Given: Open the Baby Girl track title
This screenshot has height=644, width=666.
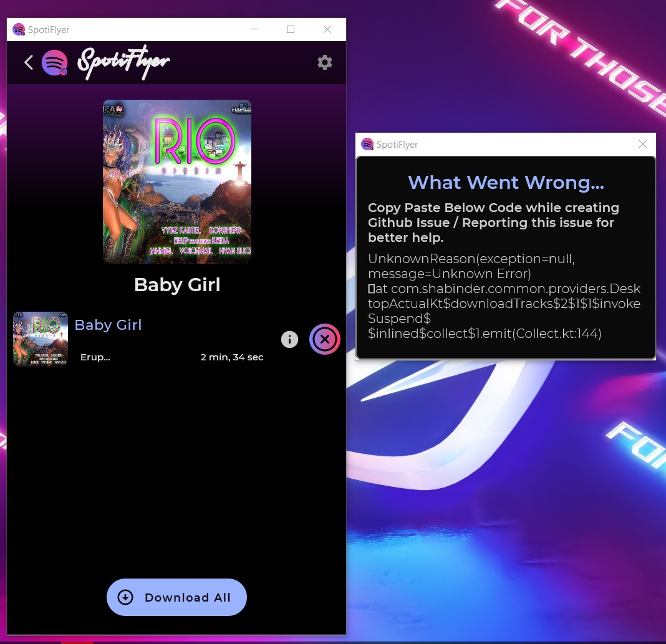Looking at the screenshot, I should [x=108, y=325].
